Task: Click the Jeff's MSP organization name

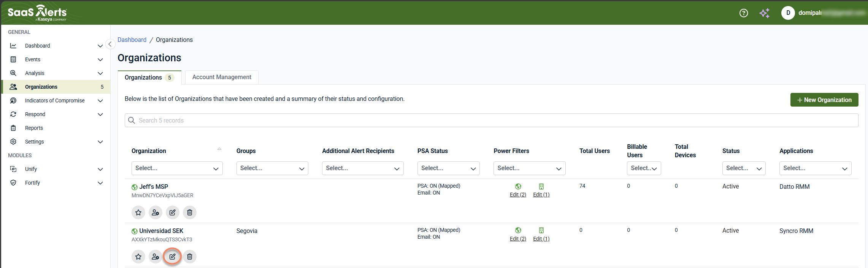Action: click(154, 187)
